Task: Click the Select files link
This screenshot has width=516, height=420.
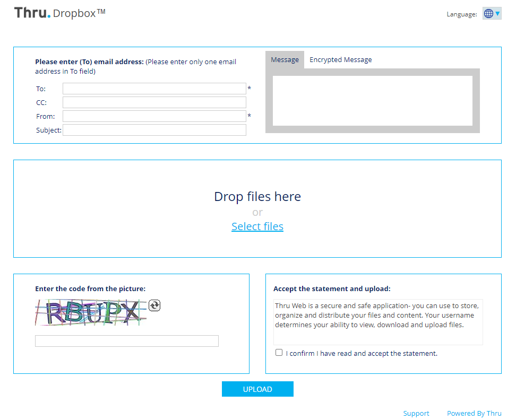Action: [257, 226]
